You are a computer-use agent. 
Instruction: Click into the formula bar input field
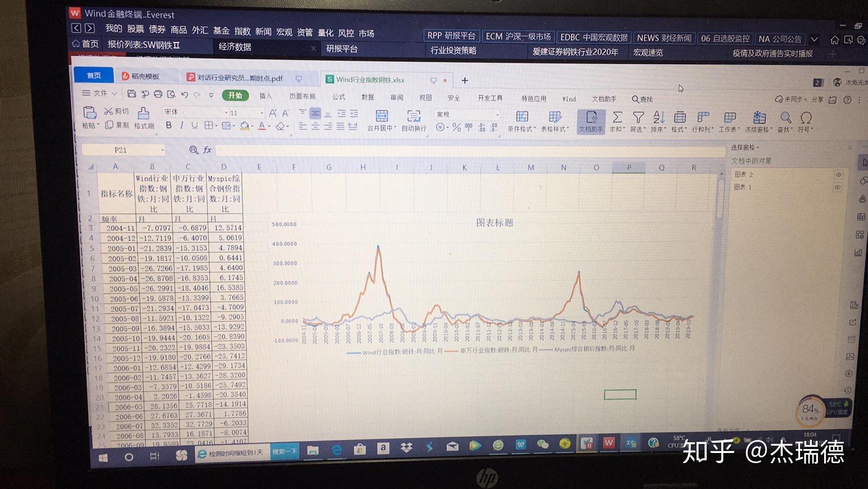(471, 151)
